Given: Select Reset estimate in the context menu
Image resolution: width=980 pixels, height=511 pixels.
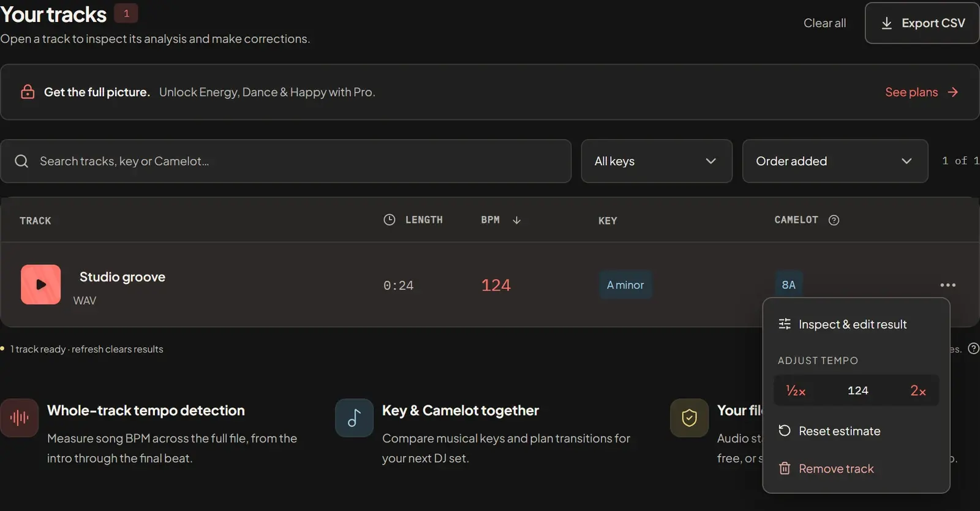Looking at the screenshot, I should (x=856, y=431).
